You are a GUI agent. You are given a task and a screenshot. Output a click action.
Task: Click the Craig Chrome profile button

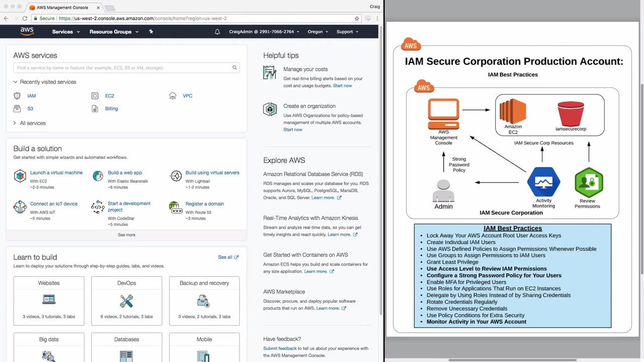[x=374, y=7]
